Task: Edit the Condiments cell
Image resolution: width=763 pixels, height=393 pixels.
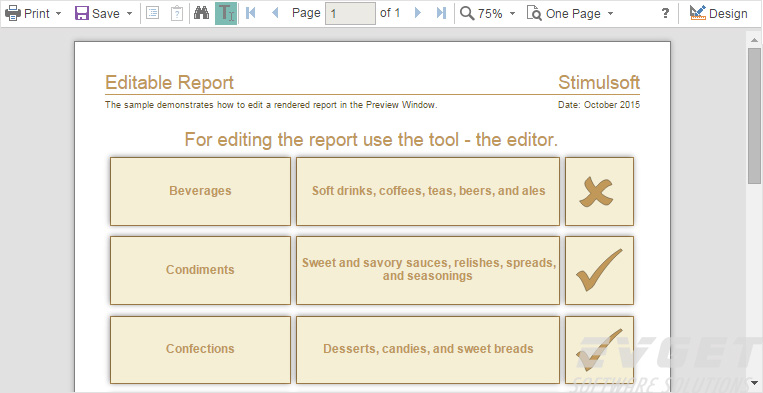Action: 200,270
